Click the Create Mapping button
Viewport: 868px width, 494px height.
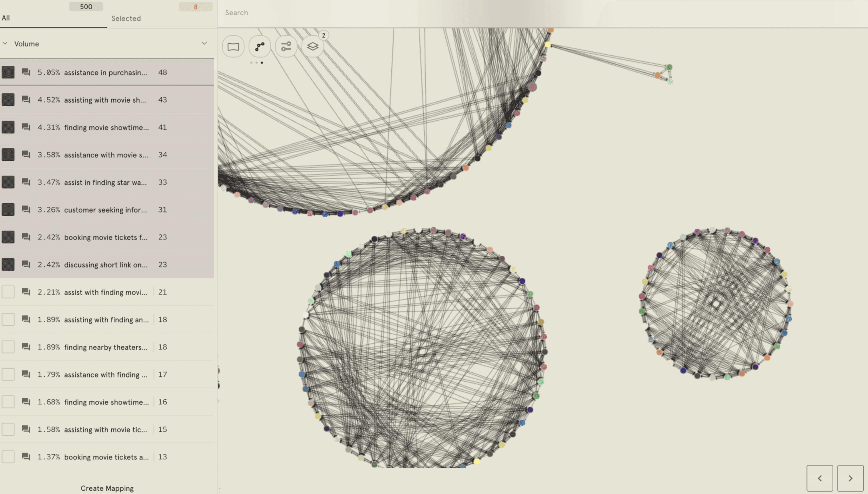107,488
